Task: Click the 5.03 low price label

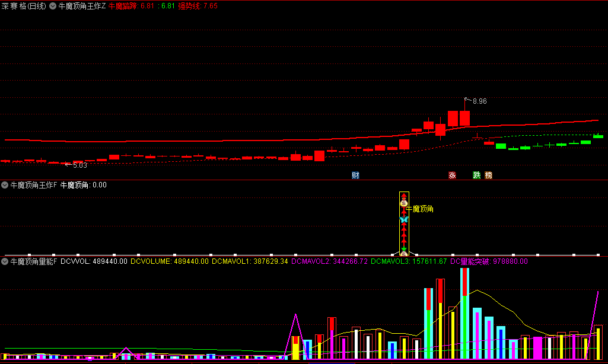Action: coord(80,165)
